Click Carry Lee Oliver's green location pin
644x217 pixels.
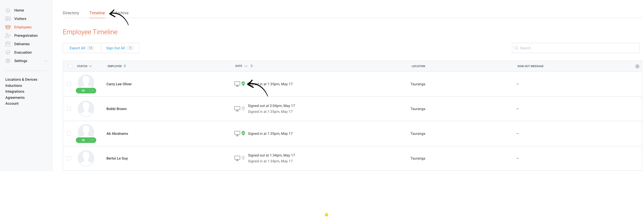[243, 84]
